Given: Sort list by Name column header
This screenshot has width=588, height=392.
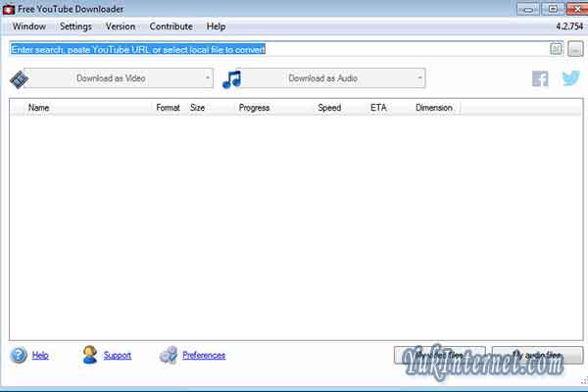Looking at the screenshot, I should point(38,108).
